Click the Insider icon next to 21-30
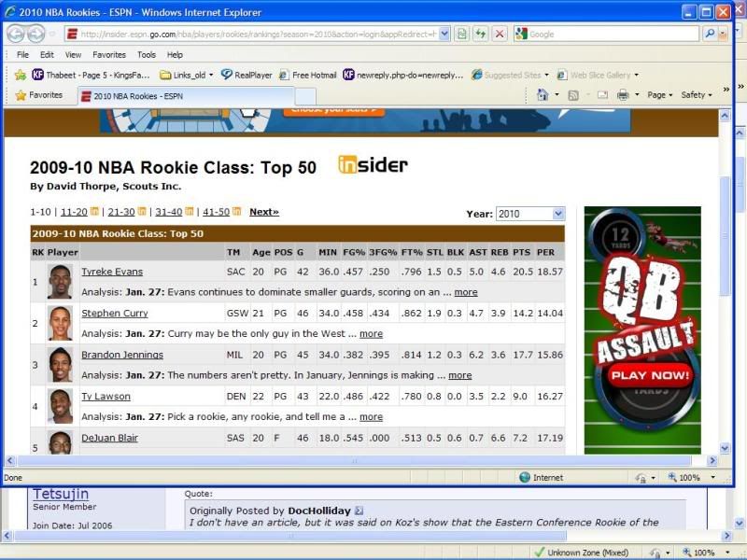Image resolution: width=747 pixels, height=560 pixels. 142,212
